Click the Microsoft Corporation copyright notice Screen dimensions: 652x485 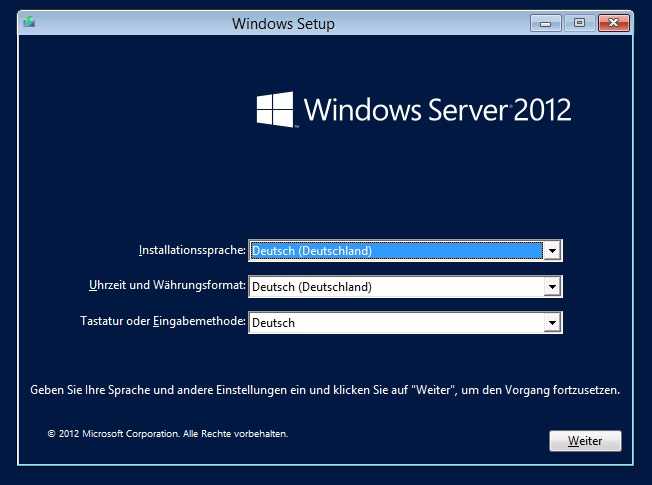tap(168, 435)
